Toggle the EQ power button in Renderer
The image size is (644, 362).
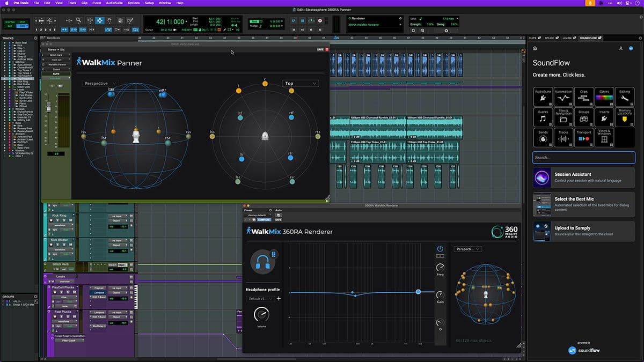point(440,249)
